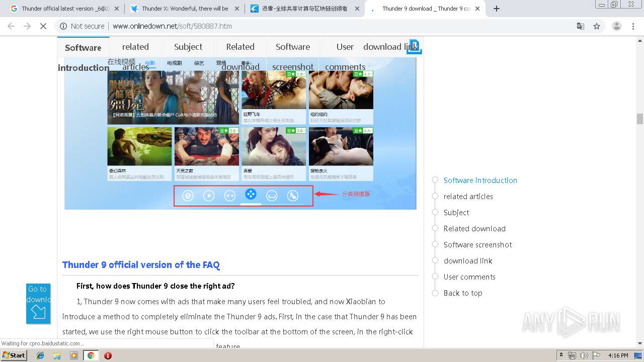Click the address bar URL
This screenshot has height=362, width=644.
coord(173,26)
